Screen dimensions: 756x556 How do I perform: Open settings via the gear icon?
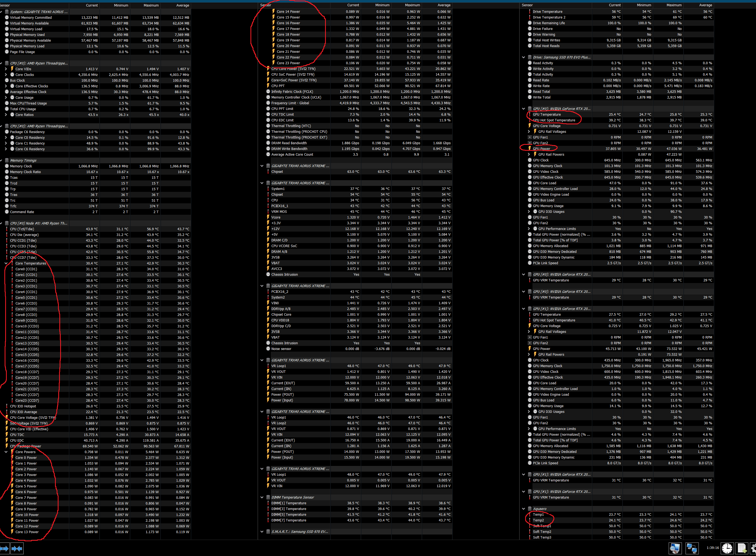pos(753,548)
